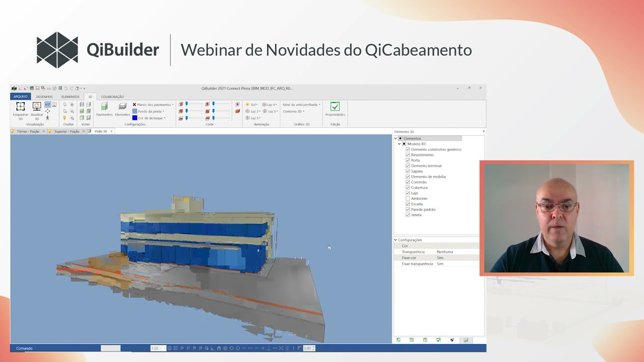Click the Transparência value Nenhuma
Viewport: 644px width, 362px height.
click(x=445, y=252)
